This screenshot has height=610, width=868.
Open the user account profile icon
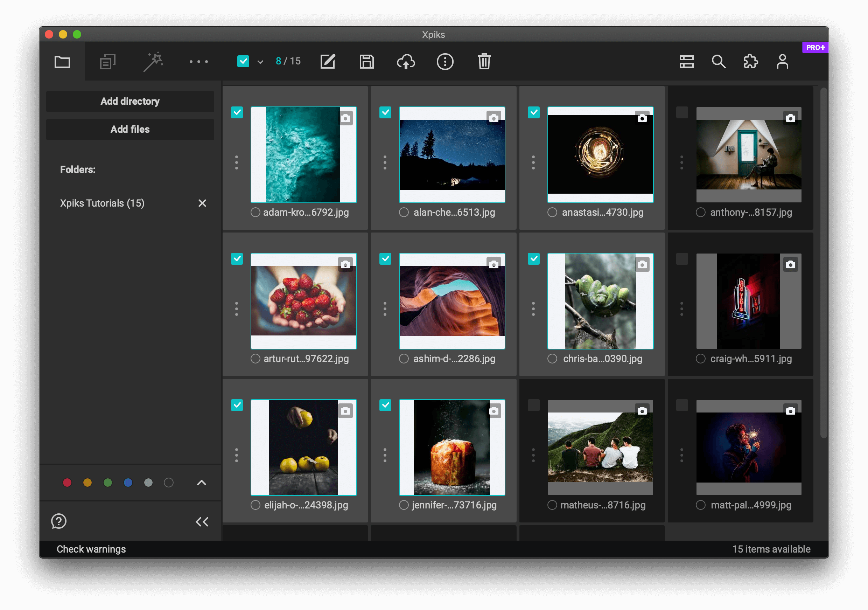click(x=782, y=62)
